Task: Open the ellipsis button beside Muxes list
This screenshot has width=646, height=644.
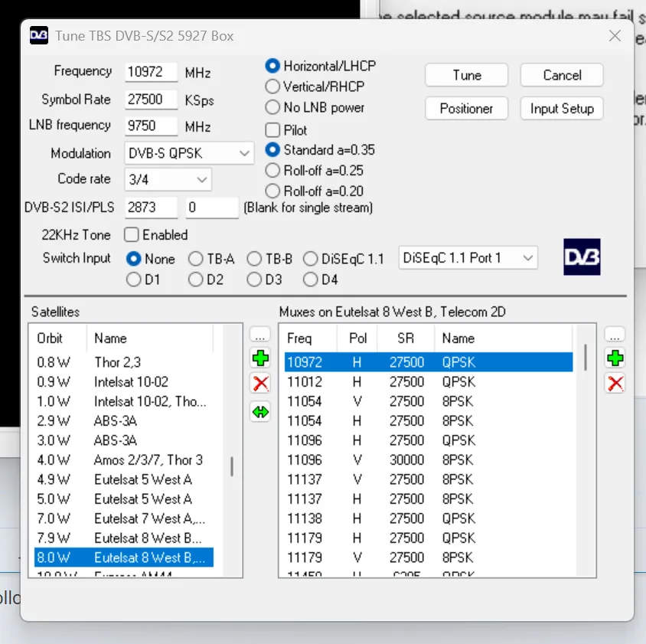Action: point(615,335)
